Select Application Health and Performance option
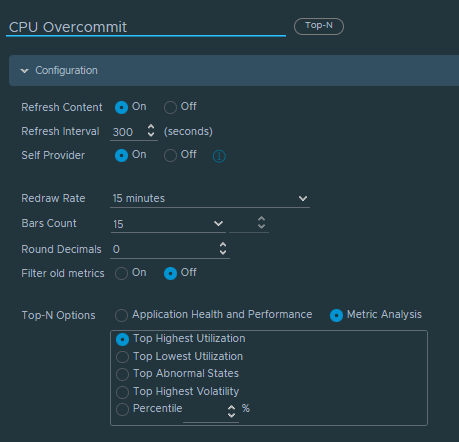 pyautogui.click(x=121, y=315)
